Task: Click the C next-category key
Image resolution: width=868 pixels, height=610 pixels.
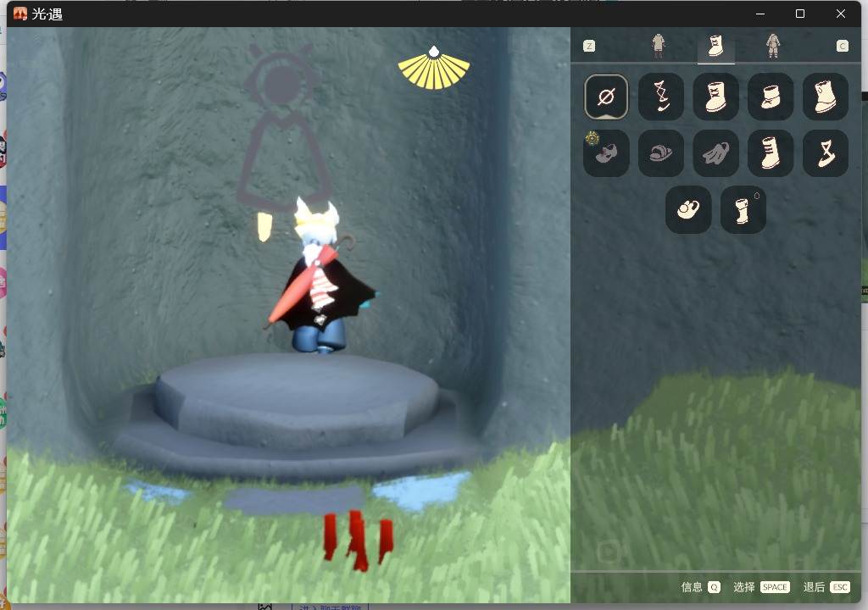Action: tap(842, 46)
